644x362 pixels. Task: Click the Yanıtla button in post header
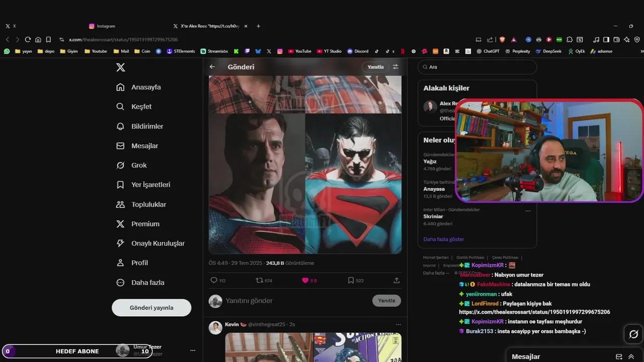point(375,67)
